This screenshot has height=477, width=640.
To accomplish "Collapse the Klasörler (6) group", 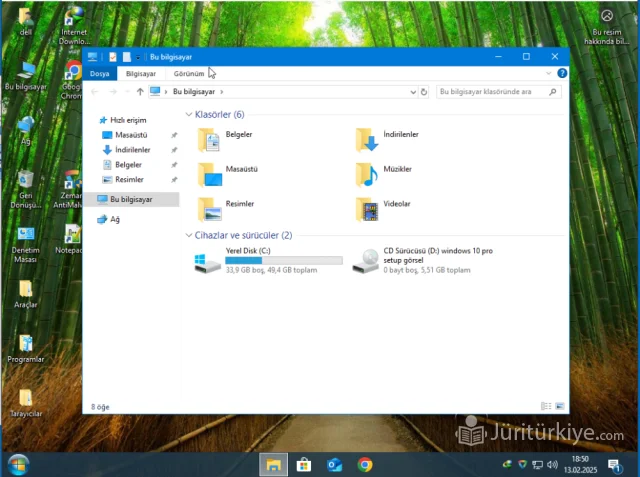I will 189,115.
